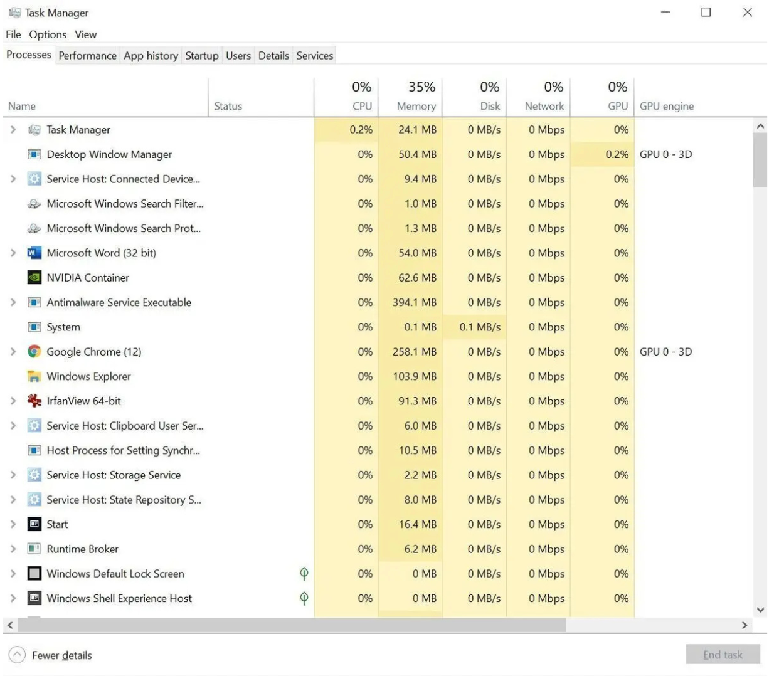
Task: Click the Windows Default Lock Screen icon
Action: 34,574
